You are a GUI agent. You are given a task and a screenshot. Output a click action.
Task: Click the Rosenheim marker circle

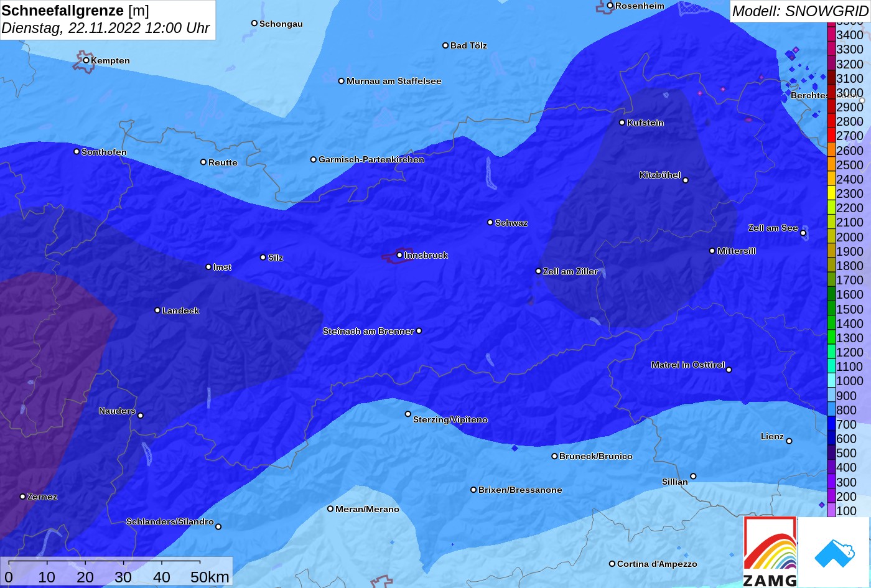pos(610,6)
